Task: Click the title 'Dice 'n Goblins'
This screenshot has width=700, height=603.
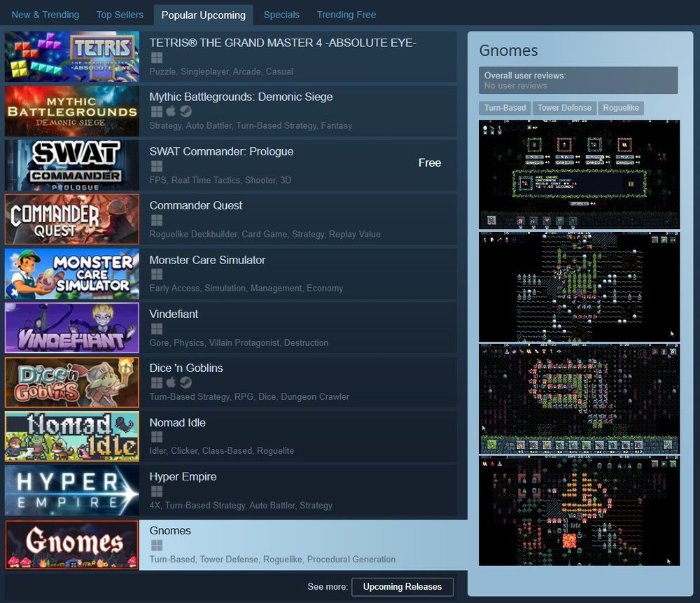Action: 186,368
